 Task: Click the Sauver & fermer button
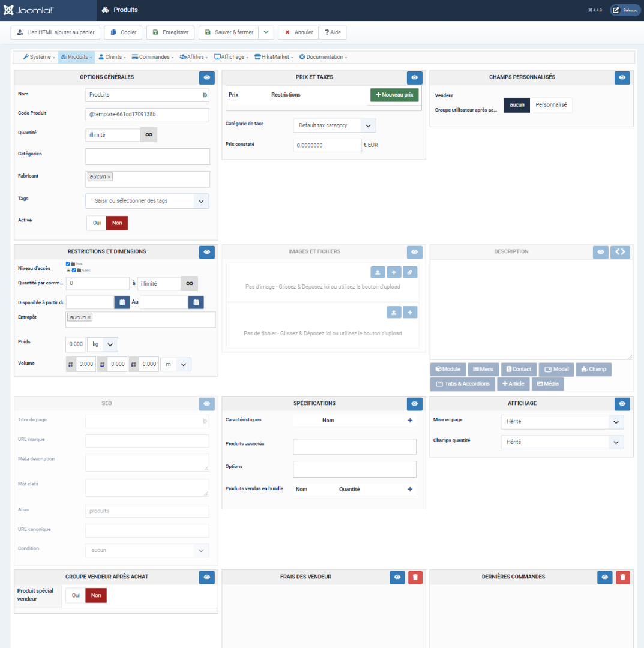(229, 32)
